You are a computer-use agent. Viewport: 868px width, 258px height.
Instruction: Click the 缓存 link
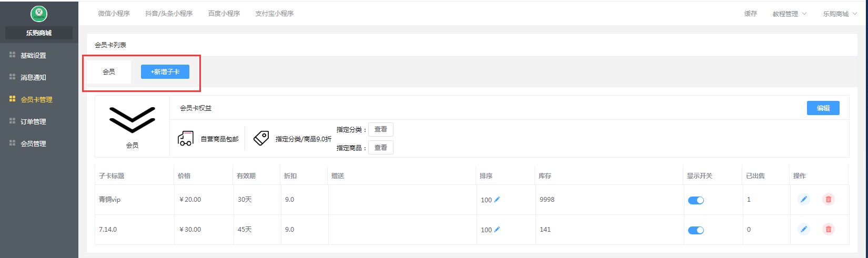pyautogui.click(x=751, y=14)
